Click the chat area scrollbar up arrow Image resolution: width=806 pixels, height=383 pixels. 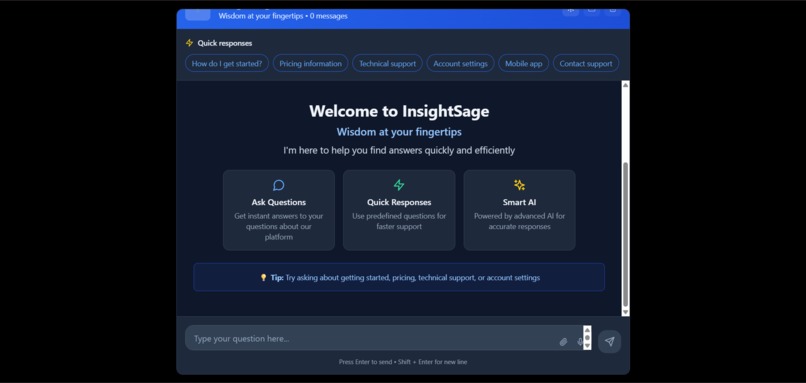point(626,85)
